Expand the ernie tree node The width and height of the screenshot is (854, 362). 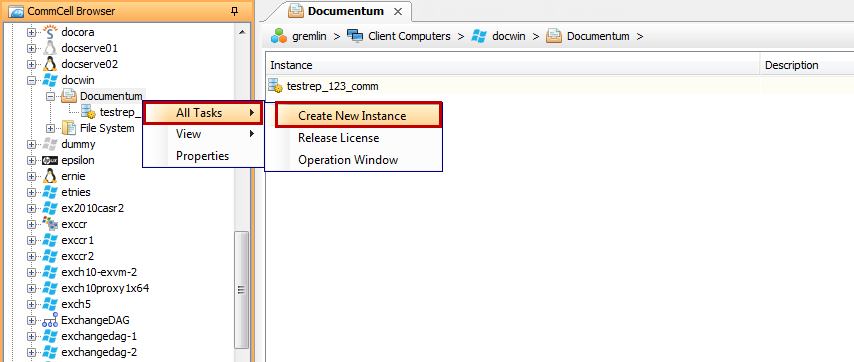point(32,176)
